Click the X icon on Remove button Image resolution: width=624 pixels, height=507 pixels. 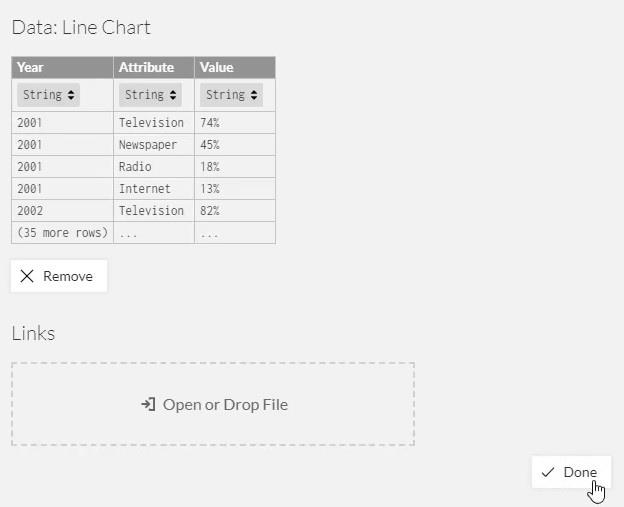(x=27, y=276)
